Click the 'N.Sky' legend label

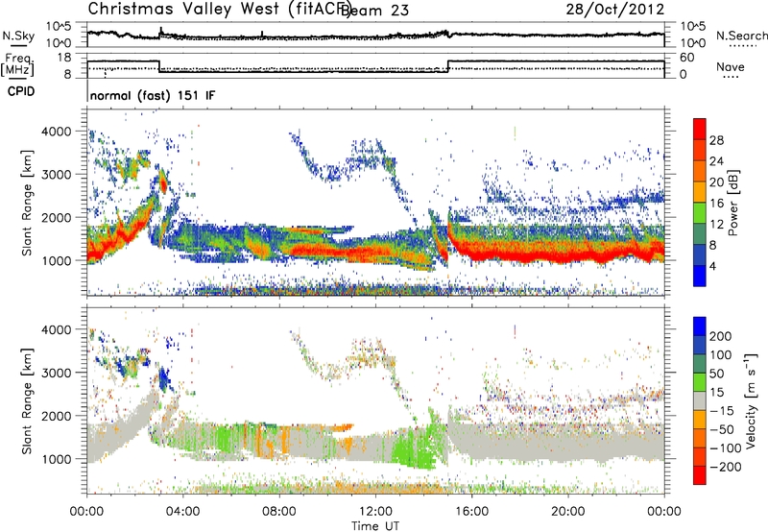pyautogui.click(x=18, y=36)
